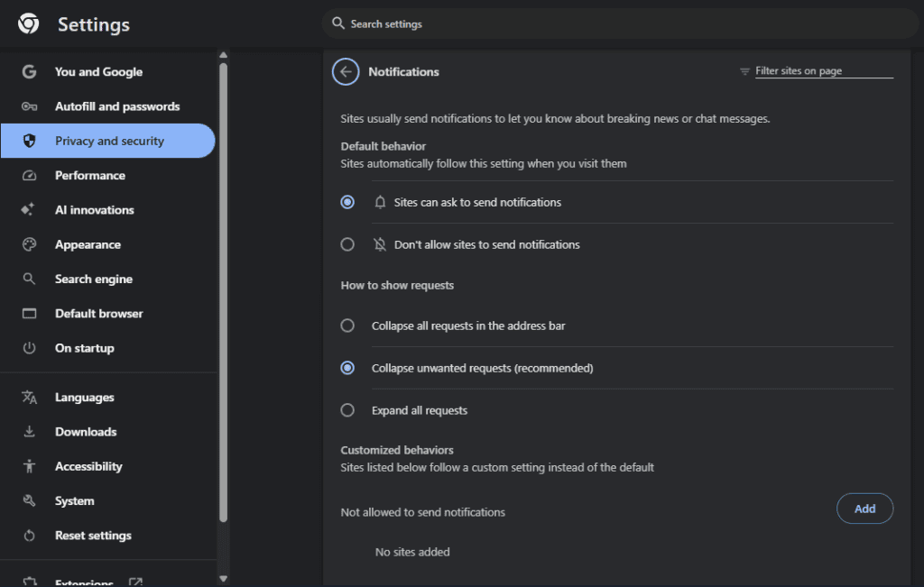This screenshot has width=924, height=587.
Task: Click the Default behavior heading
Action: click(383, 146)
